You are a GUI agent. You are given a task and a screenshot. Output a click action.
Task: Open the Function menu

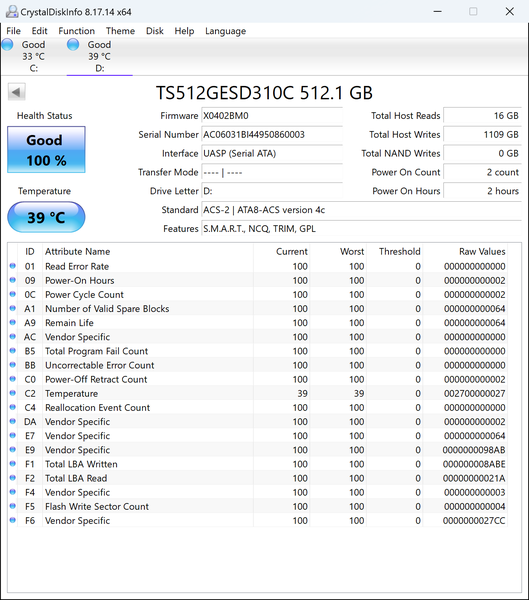[77, 31]
